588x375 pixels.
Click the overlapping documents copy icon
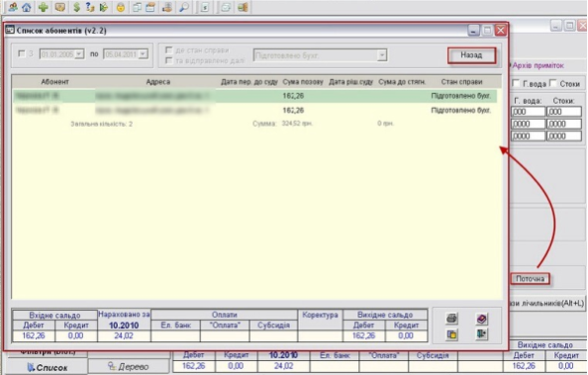pyautogui.click(x=138, y=7)
